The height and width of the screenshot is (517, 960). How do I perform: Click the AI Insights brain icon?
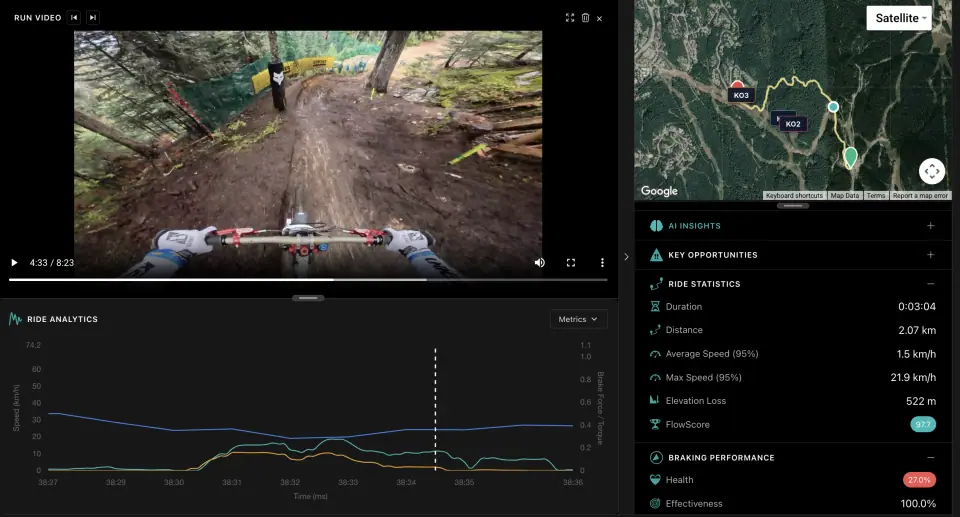tap(656, 225)
